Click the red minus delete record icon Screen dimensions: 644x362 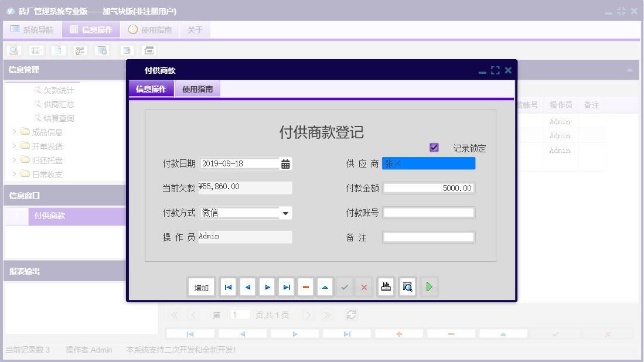pyautogui.click(x=306, y=286)
